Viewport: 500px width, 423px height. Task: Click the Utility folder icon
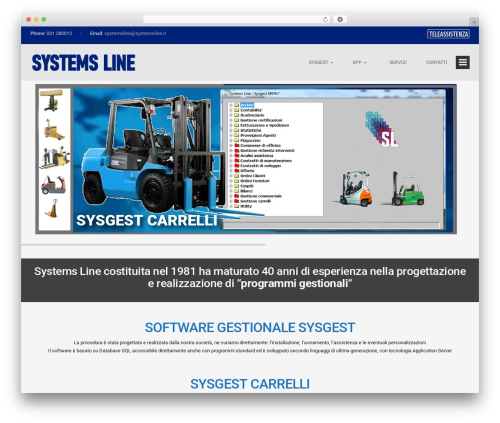237,206
